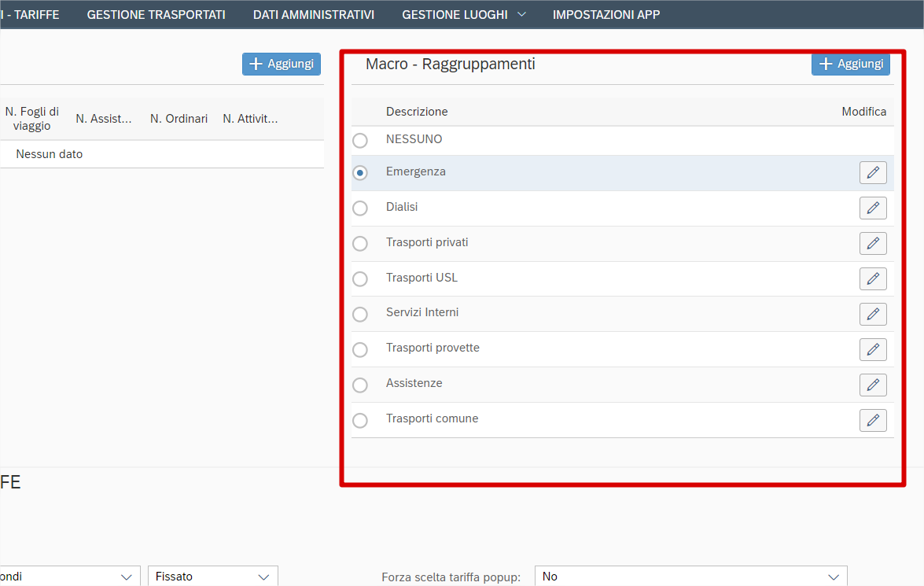
Task: Edit the Dialisi row via pencil icon
Action: pyautogui.click(x=873, y=208)
